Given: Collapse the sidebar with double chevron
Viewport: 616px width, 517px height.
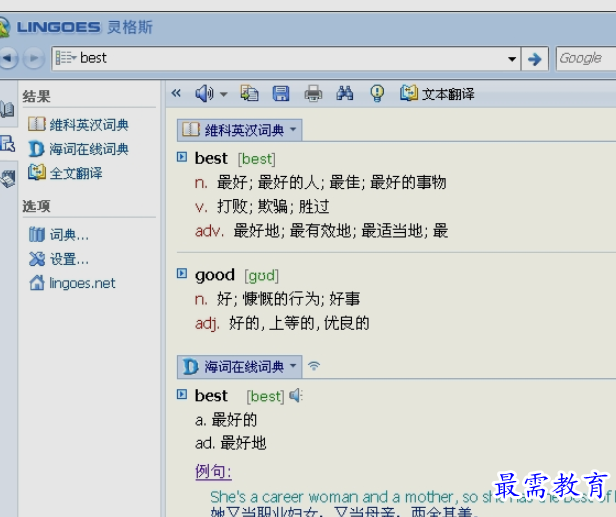Looking at the screenshot, I should [x=176, y=94].
